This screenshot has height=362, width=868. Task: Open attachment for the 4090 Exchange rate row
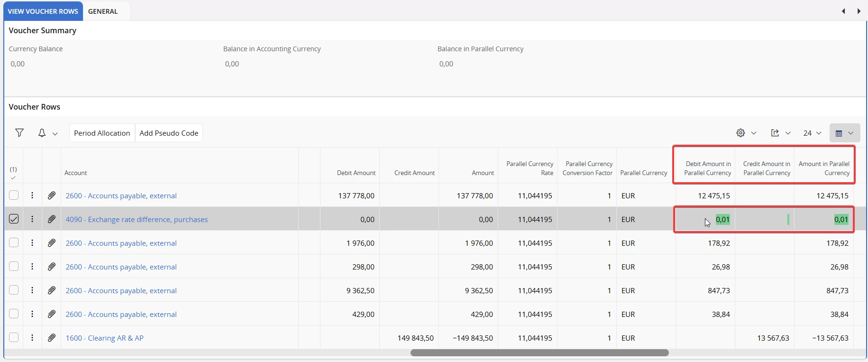pos(52,219)
